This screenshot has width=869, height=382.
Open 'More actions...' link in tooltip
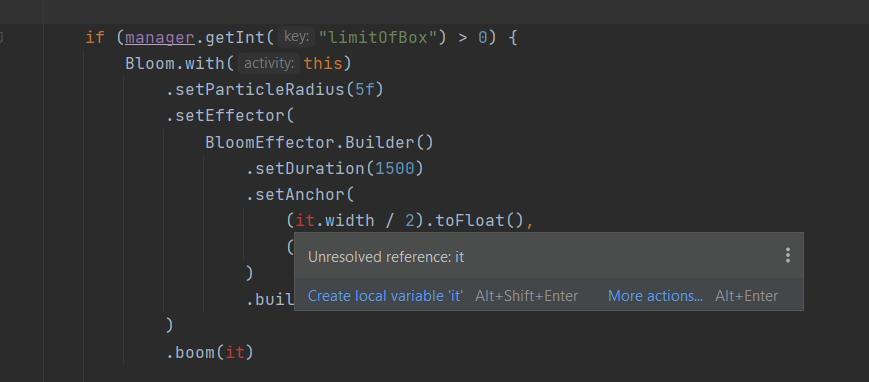click(655, 296)
